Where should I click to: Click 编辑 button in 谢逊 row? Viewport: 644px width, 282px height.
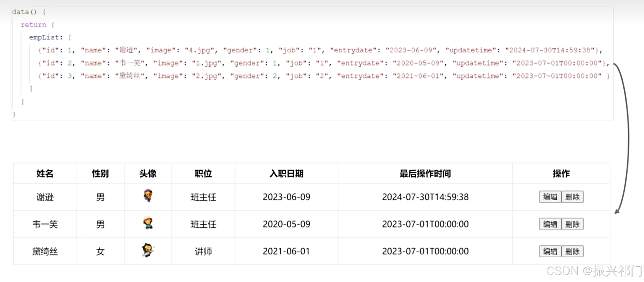(550, 197)
